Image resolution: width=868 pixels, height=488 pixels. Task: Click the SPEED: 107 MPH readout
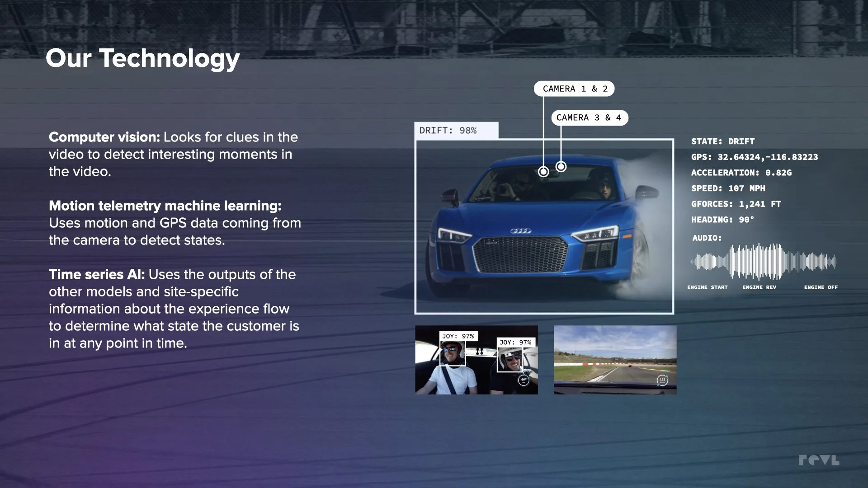728,188
